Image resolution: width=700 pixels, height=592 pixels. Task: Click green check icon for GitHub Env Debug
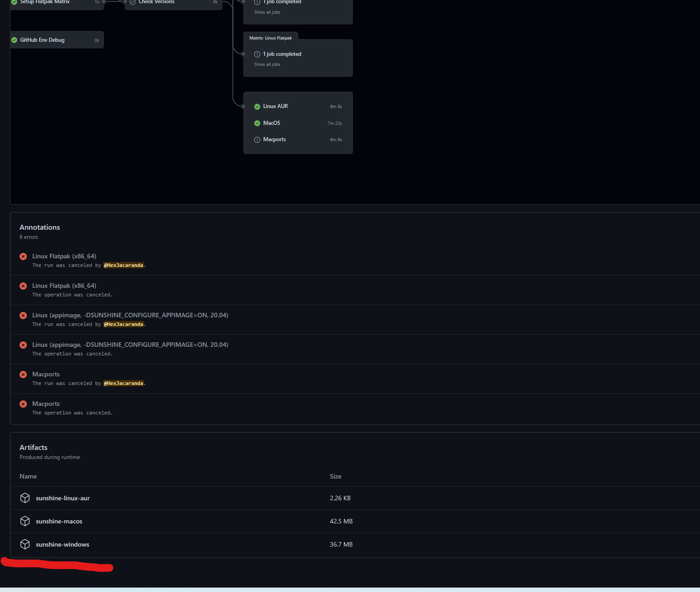tap(14, 40)
